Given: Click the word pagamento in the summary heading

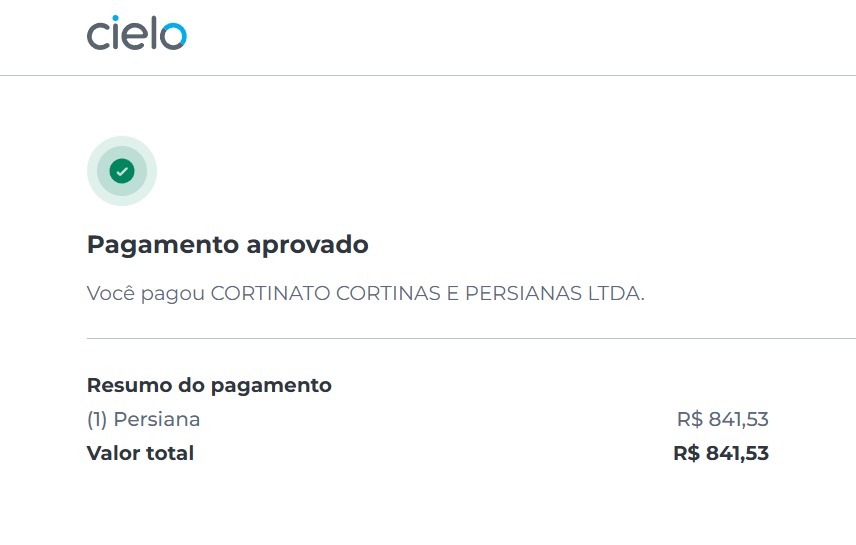Looking at the screenshot, I should 271,387.
